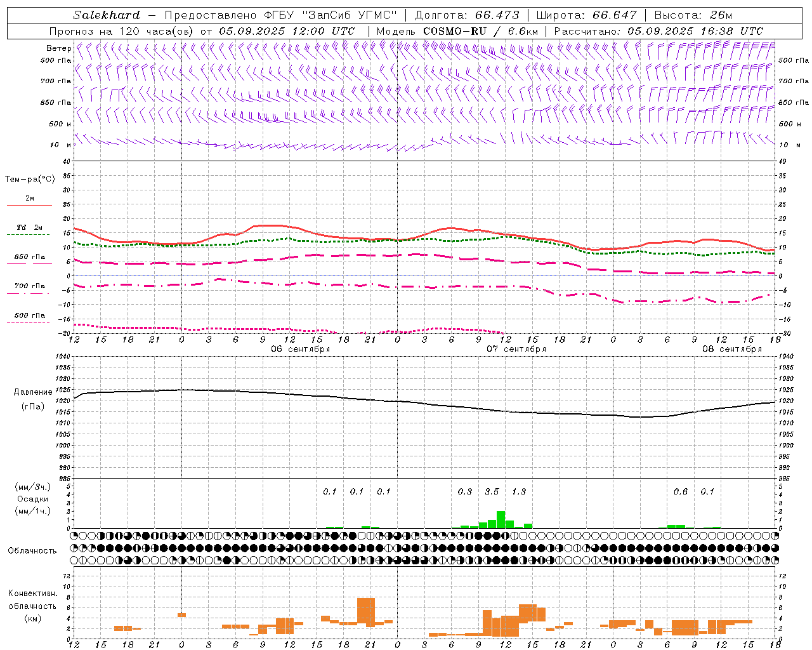Viewport: 812px width, 650px height.
Task: Click the '1.3' precipitation total value
Action: coord(518,491)
